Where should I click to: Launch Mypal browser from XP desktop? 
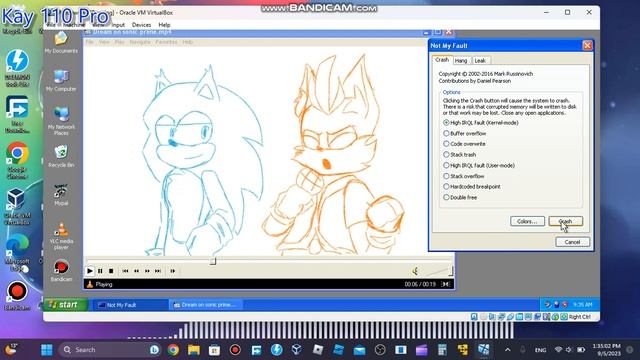click(61, 195)
